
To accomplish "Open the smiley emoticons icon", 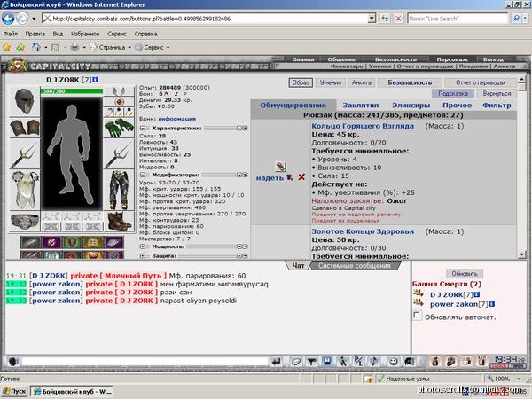I will 394,362.
